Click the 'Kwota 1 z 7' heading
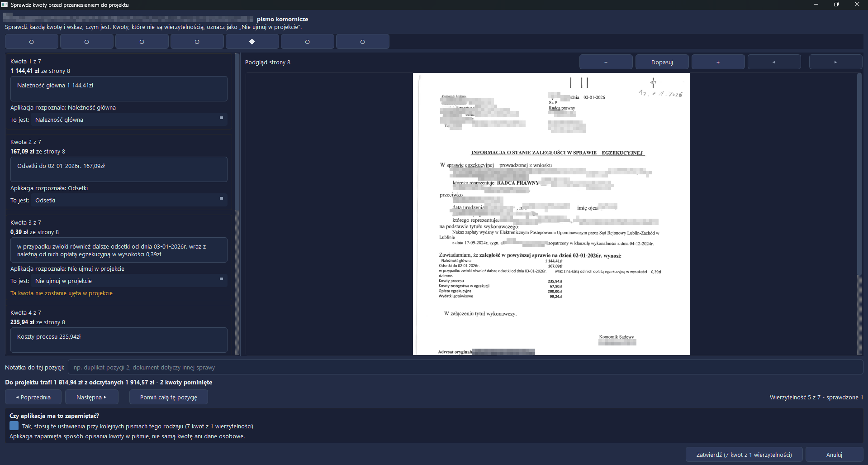The width and height of the screenshot is (868, 465). pyautogui.click(x=26, y=61)
